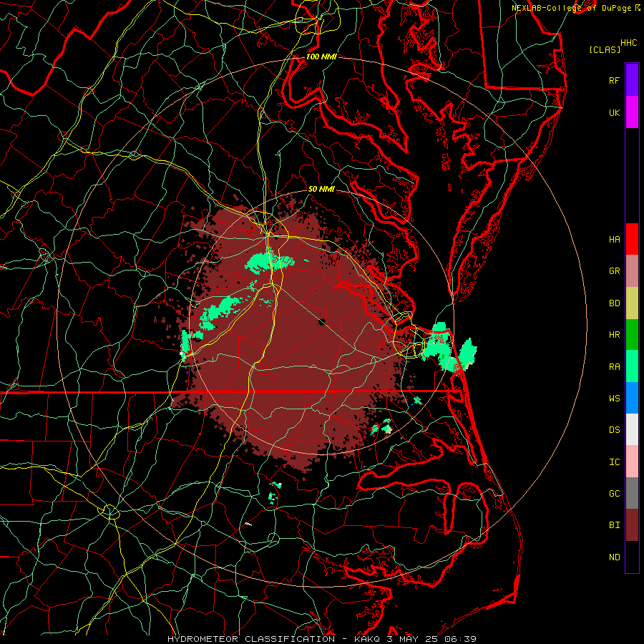The height and width of the screenshot is (644, 644).
Task: Click the dark green HR color swatch
Action: tap(632, 334)
